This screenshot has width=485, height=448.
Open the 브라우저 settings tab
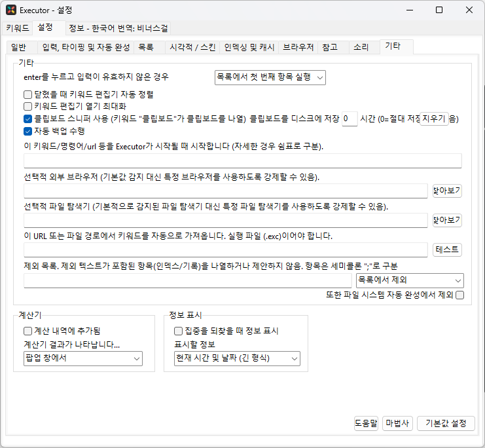[x=298, y=47]
